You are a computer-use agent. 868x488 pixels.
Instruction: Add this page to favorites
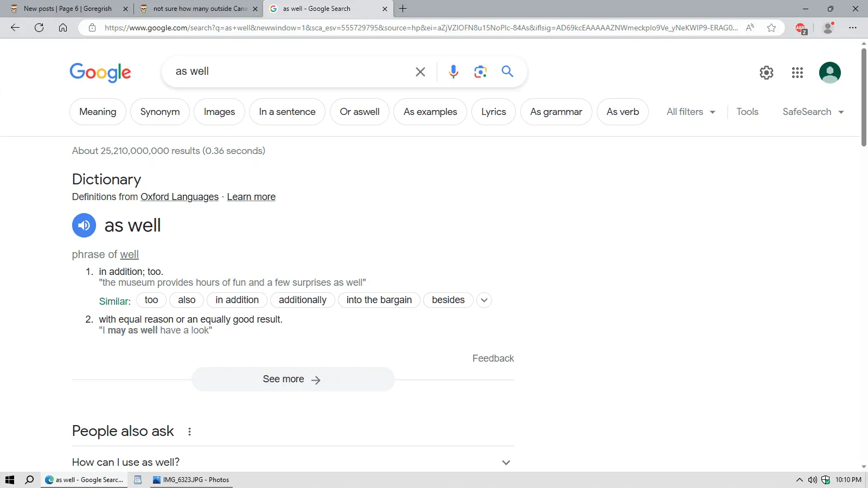tap(771, 28)
